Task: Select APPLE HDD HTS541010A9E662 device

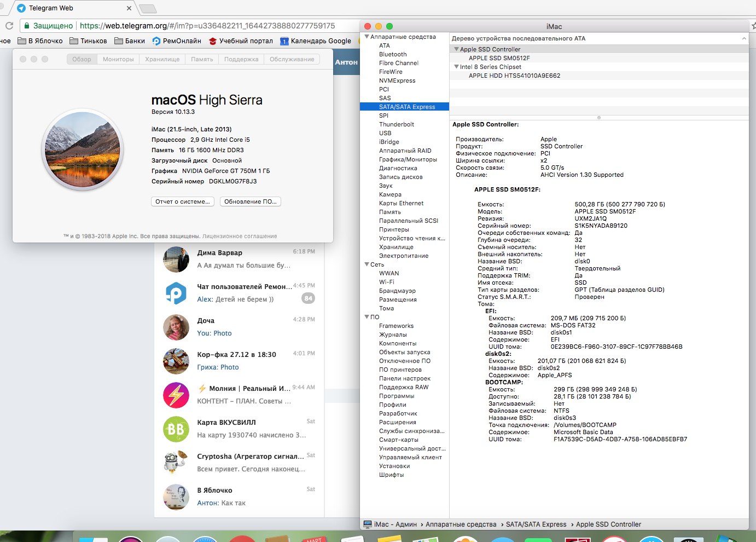Action: click(514, 76)
